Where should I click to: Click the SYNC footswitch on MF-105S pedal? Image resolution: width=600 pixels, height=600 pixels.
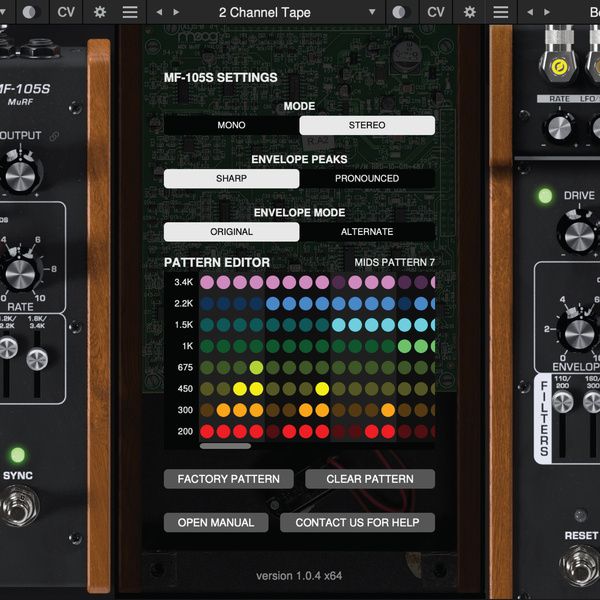[18, 506]
